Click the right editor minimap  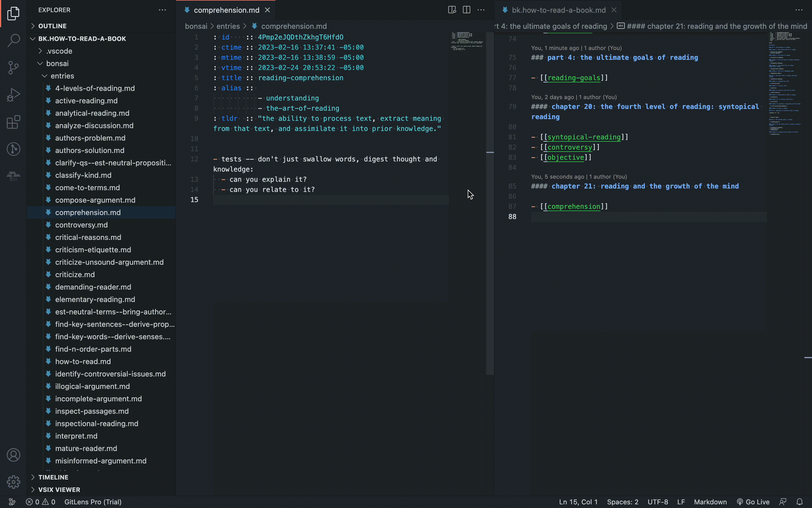785,84
